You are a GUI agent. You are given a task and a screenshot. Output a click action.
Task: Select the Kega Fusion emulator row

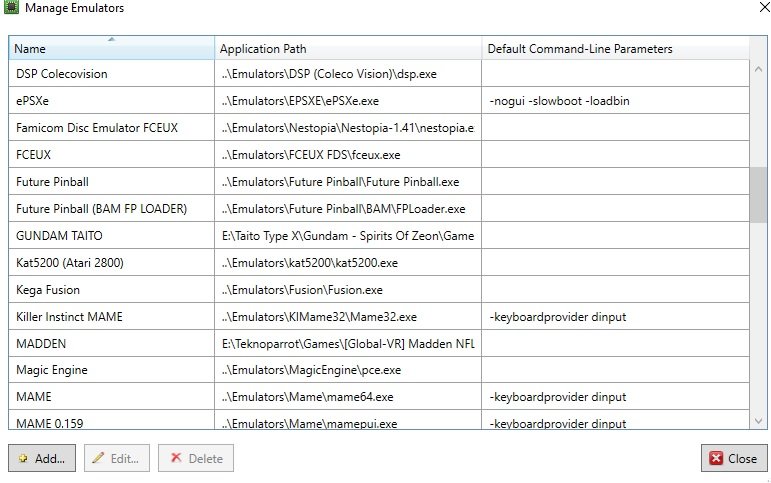click(x=379, y=290)
